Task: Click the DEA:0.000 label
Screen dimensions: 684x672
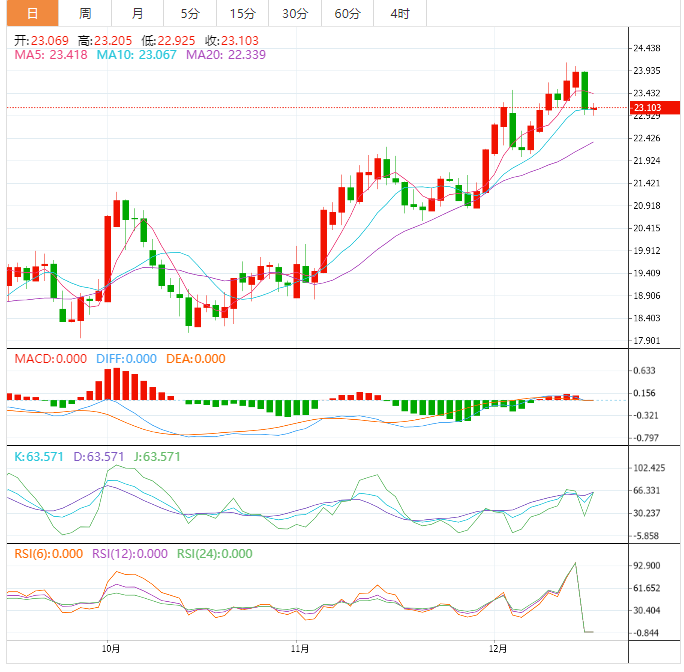Action: pos(196,358)
